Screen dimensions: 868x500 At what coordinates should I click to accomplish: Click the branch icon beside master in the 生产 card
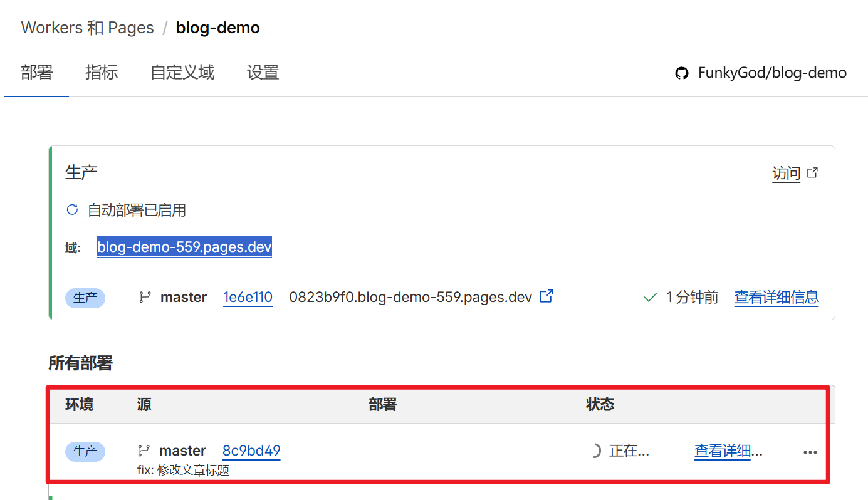[x=145, y=297]
